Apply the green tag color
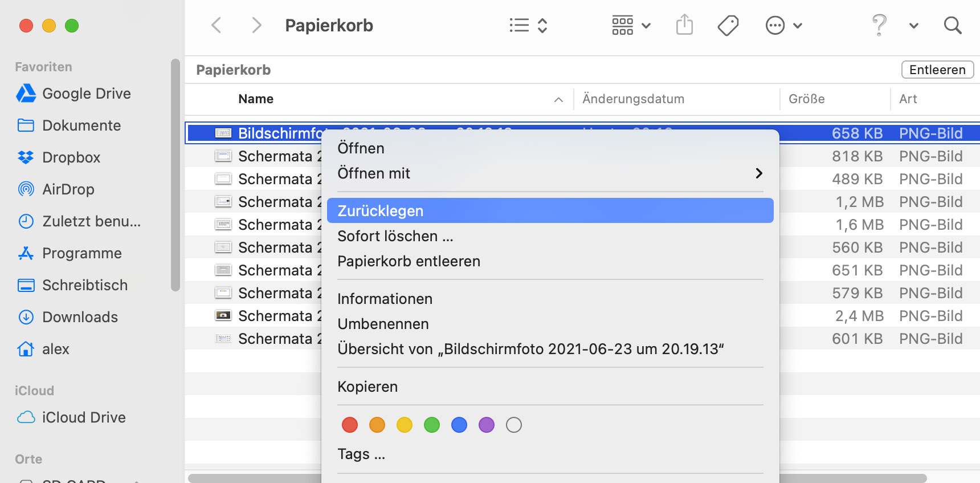The image size is (980, 483). pyautogui.click(x=432, y=425)
